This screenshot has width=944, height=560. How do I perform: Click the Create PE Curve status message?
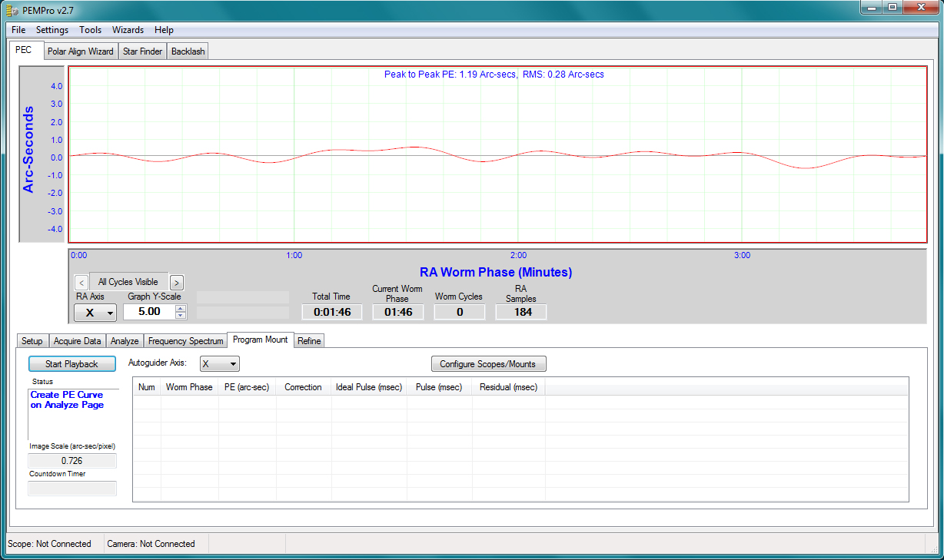click(x=67, y=399)
